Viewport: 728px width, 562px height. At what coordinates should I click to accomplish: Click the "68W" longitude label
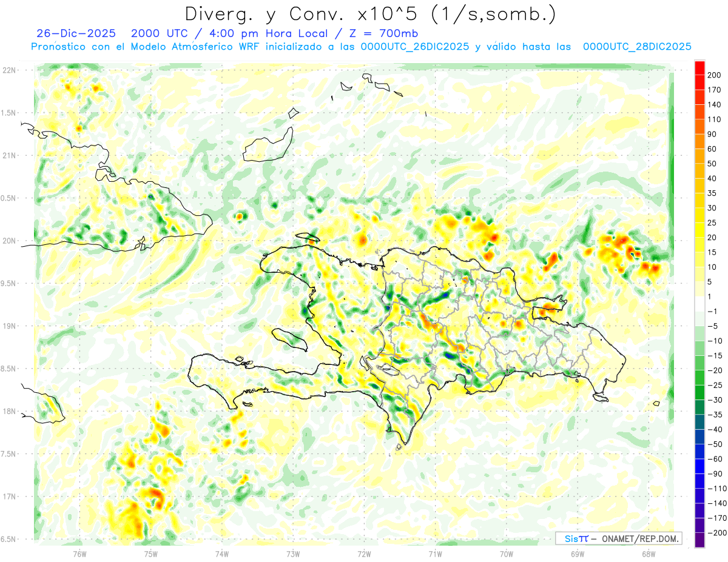point(649,554)
